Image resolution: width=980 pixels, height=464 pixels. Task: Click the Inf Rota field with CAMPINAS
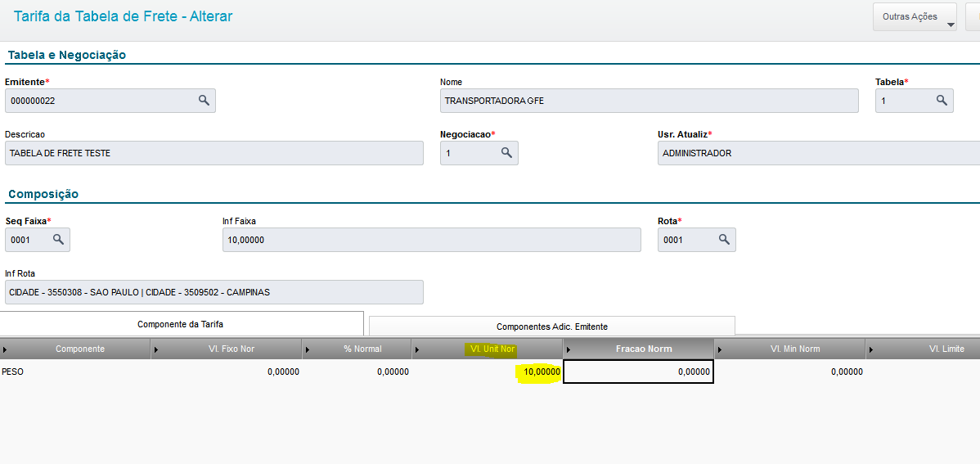214,292
